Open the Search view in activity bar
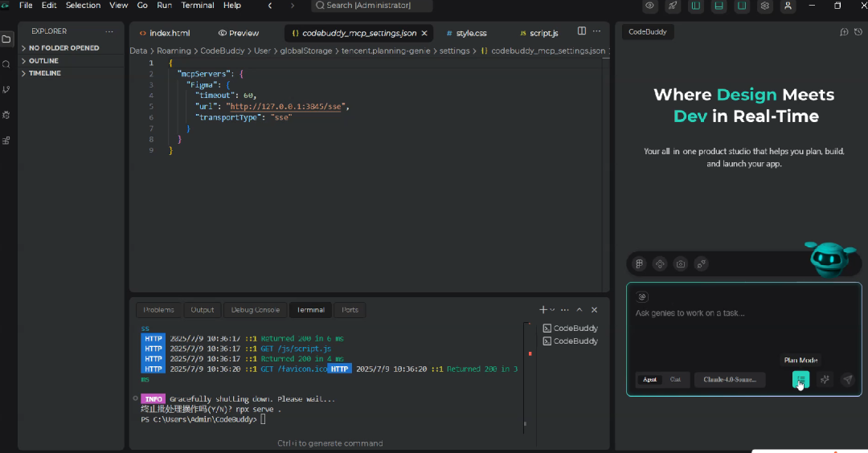This screenshot has width=868, height=453. pyautogui.click(x=6, y=65)
